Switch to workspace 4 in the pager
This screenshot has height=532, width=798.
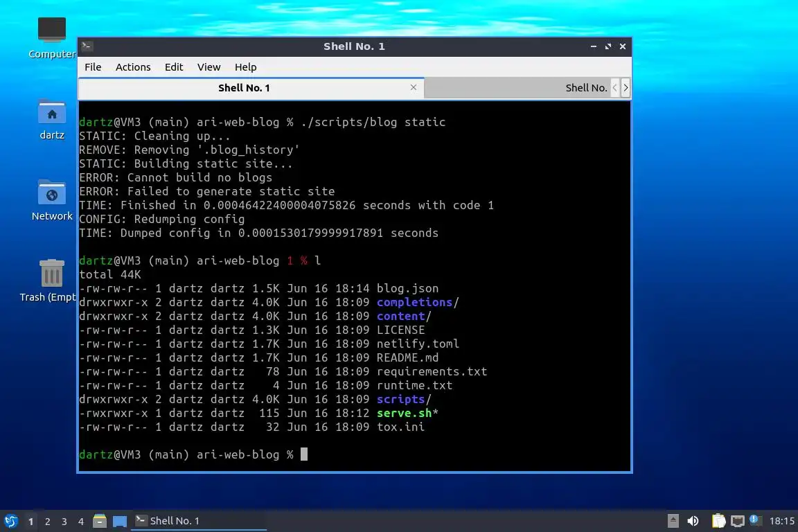tap(81, 522)
